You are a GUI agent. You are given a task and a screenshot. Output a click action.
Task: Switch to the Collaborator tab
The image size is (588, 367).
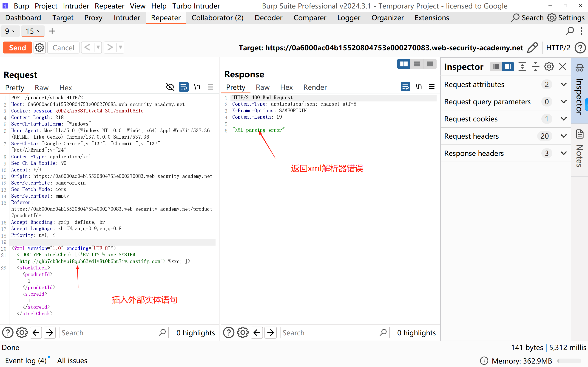coord(217,18)
